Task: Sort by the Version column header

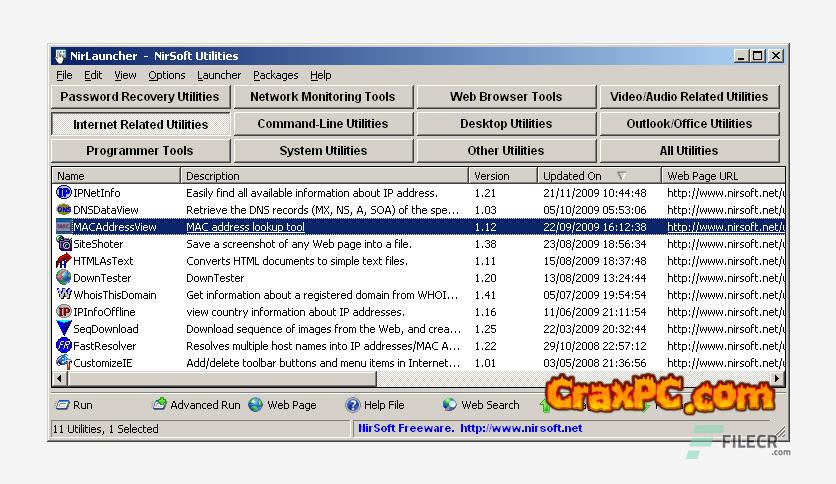Action: click(503, 175)
